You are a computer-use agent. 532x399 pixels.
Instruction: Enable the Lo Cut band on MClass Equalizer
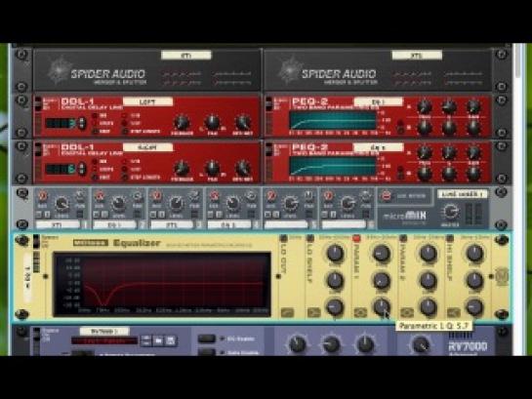click(x=283, y=238)
